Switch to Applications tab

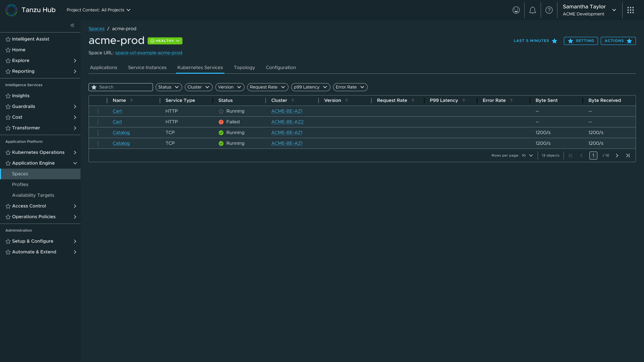pos(104,68)
